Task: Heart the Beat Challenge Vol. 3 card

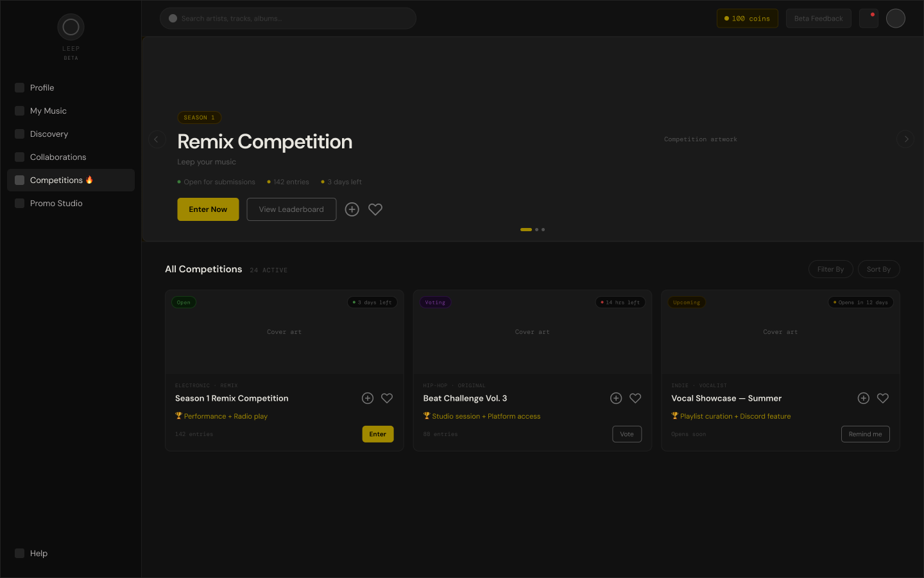Action: pyautogui.click(x=635, y=398)
